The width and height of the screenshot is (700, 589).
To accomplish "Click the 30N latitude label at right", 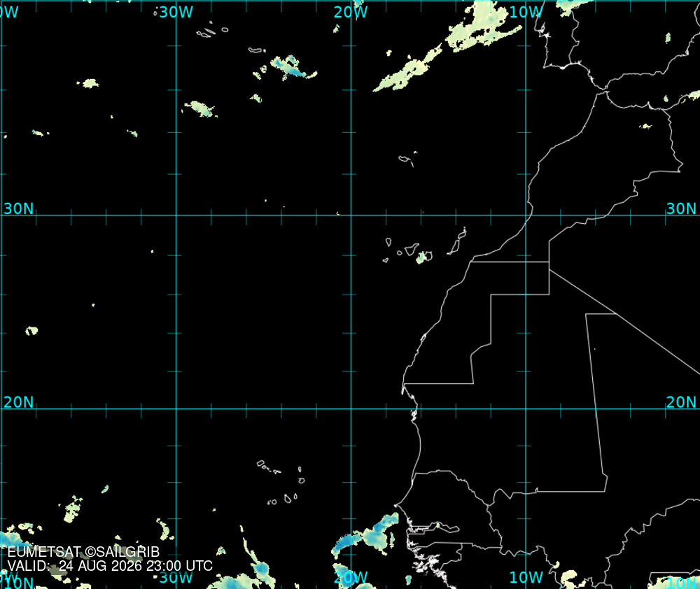I will coord(681,208).
